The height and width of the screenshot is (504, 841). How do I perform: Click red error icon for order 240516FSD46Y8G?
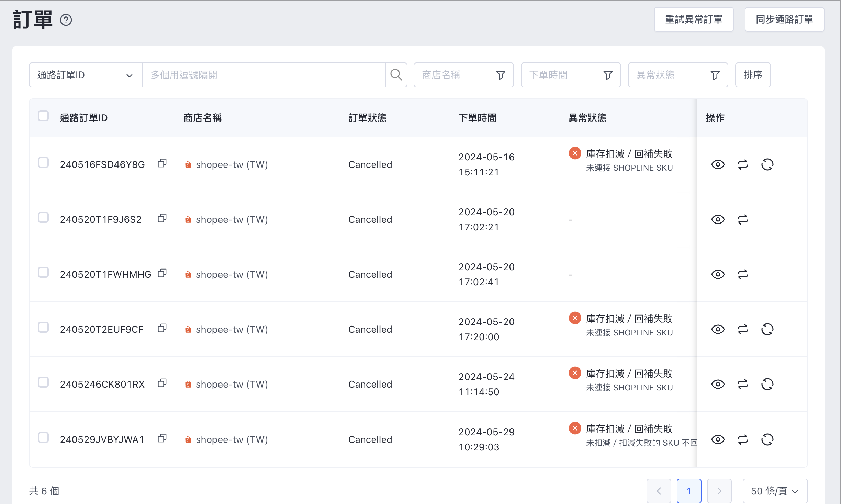[x=575, y=153]
